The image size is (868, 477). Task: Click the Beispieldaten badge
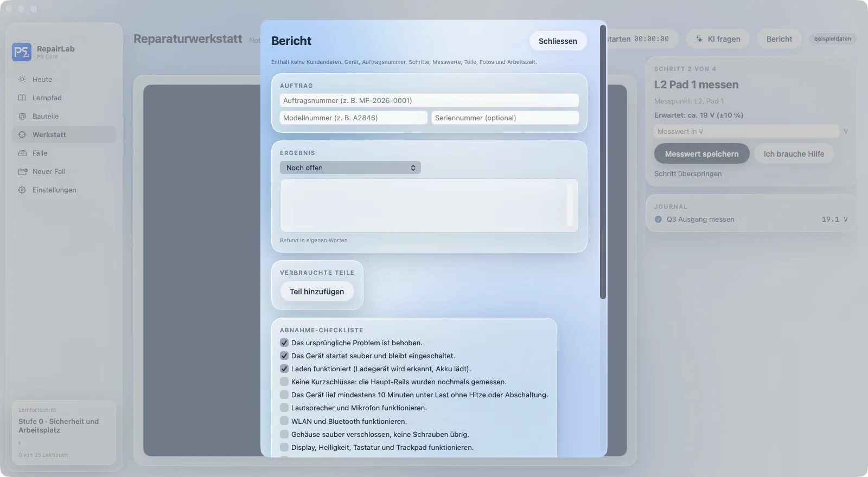coord(832,39)
